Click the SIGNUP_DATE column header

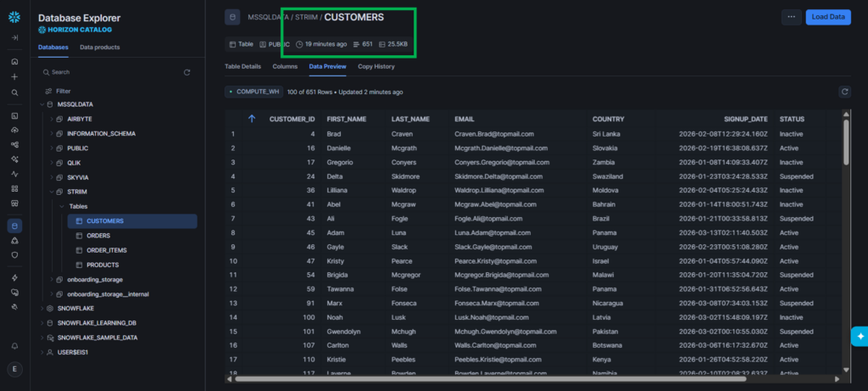[x=746, y=119]
